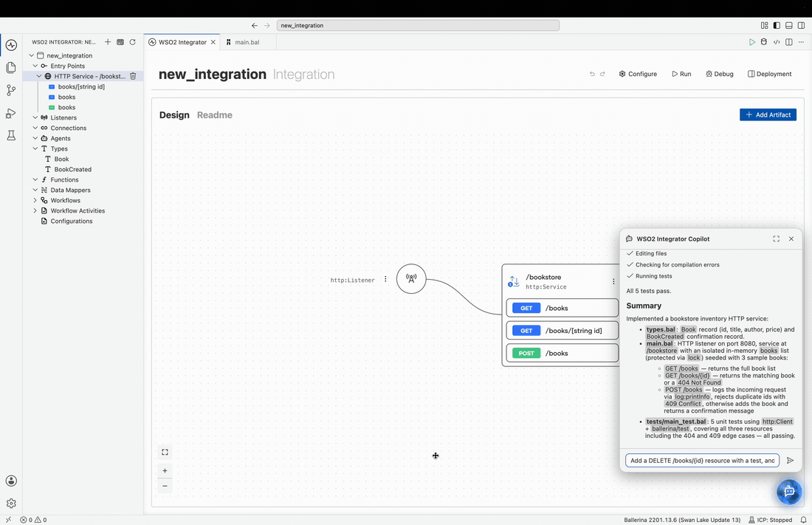Click the plus icon in the sidebar header
This screenshot has height=525, width=812.
pyautogui.click(x=108, y=42)
